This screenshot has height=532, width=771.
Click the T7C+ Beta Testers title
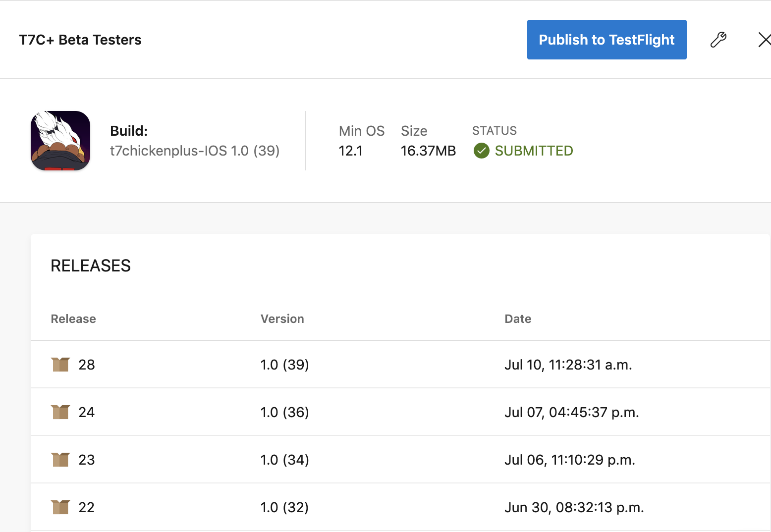[x=80, y=40]
